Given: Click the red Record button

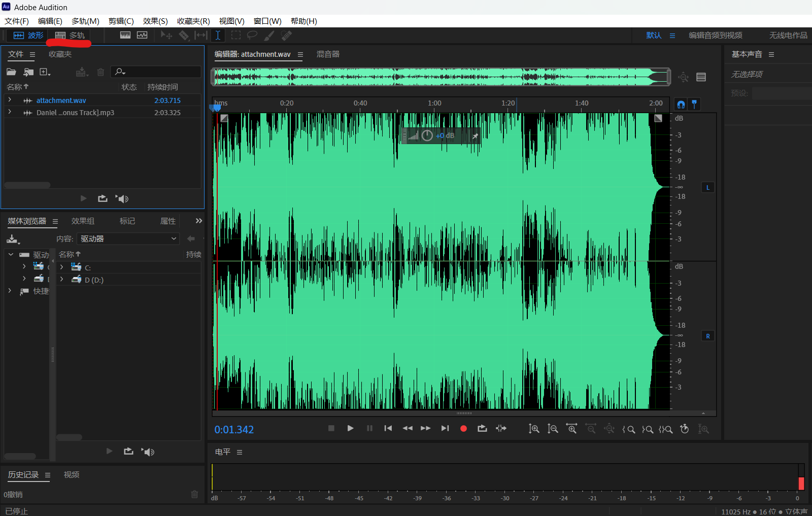Looking at the screenshot, I should 463,429.
